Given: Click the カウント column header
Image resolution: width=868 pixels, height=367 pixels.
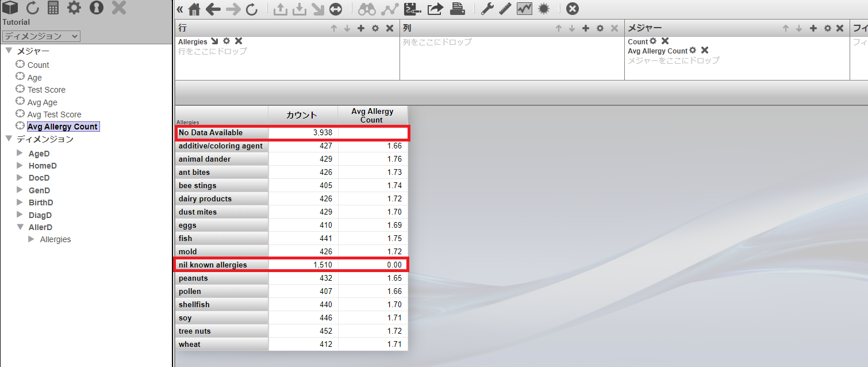Looking at the screenshot, I should pyautogui.click(x=302, y=115).
